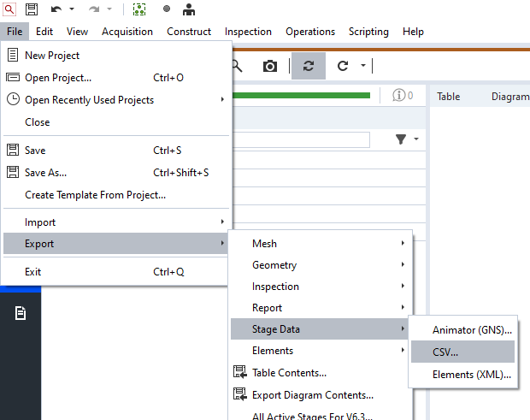The image size is (530, 420).
Task: Click the undo arrow icon
Action: click(56, 9)
